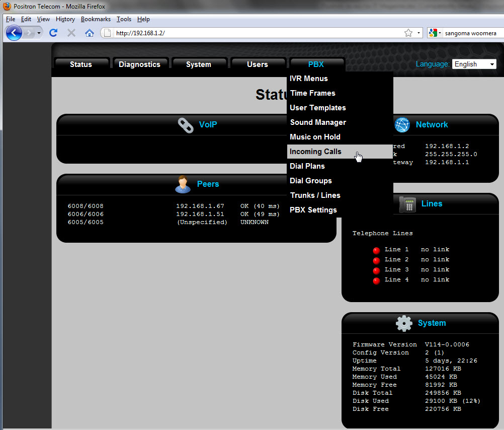Screen dimensions: 504x430
Task: Click the address bar showing 192.168.1.2
Action: [x=251, y=33]
